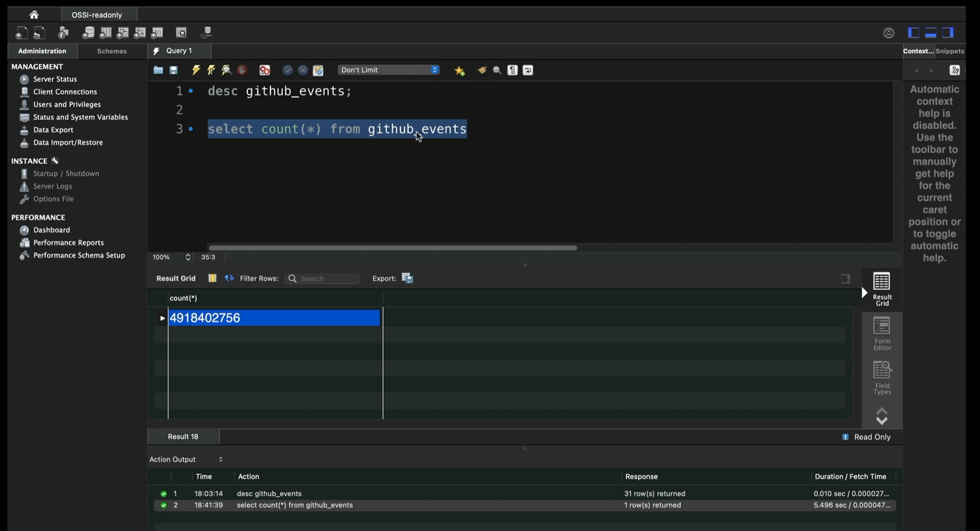Image resolution: width=980 pixels, height=531 pixels.
Task: Stop the executing query
Action: [242, 70]
